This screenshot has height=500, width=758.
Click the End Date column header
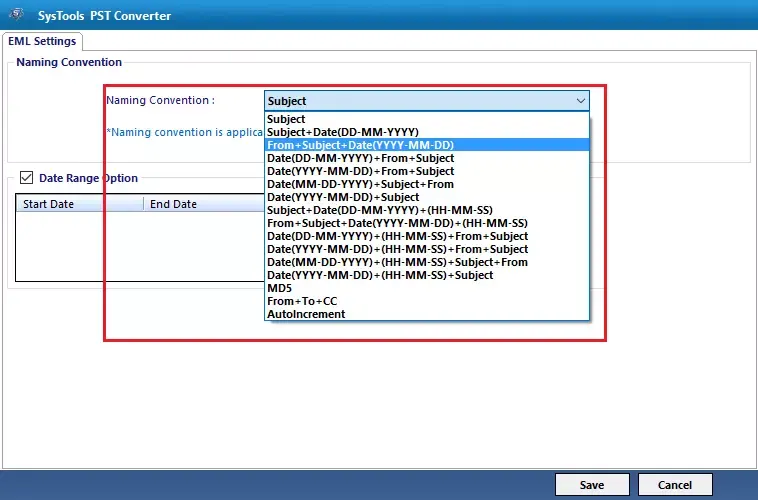[x=204, y=204]
